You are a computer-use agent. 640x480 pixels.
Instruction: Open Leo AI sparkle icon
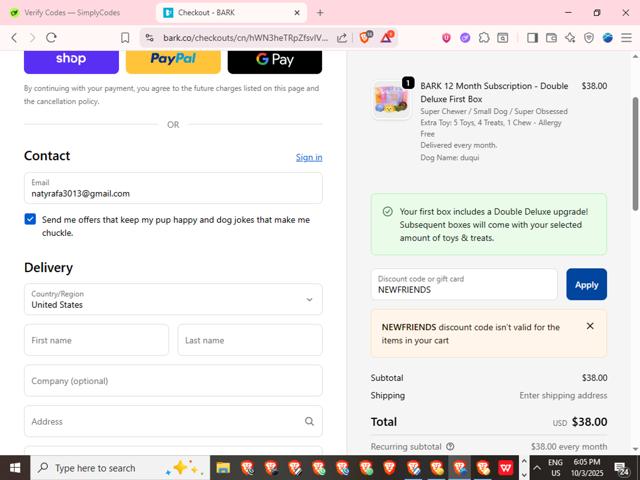tap(570, 38)
